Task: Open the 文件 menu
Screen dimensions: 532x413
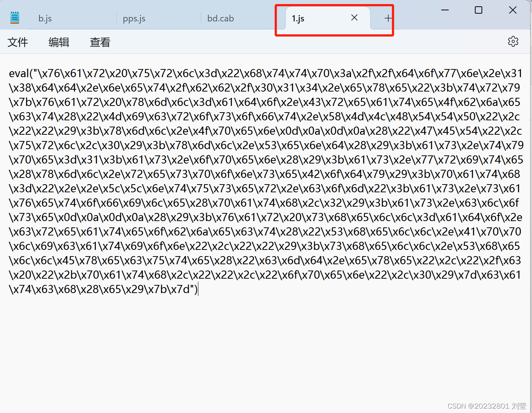Action: click(x=18, y=42)
